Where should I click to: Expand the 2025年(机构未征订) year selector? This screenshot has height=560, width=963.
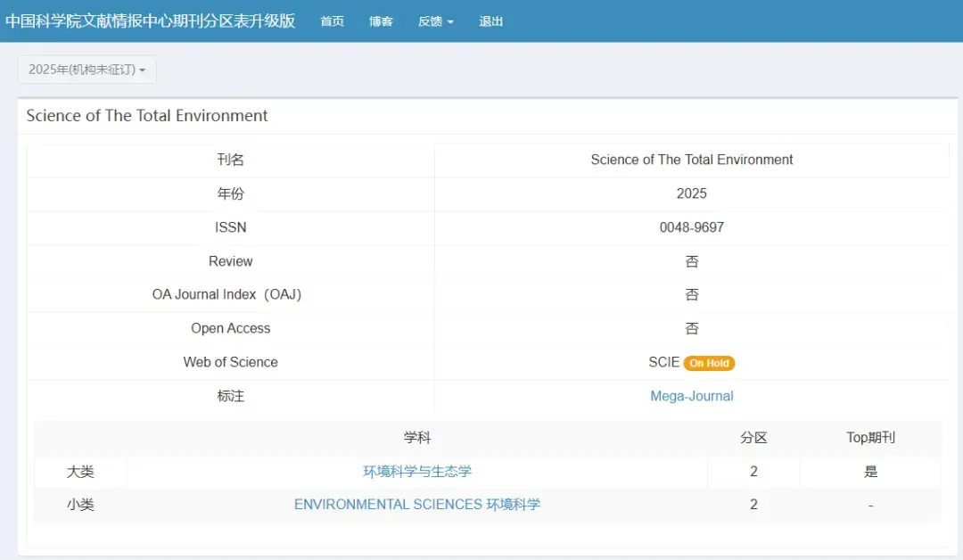(86, 70)
